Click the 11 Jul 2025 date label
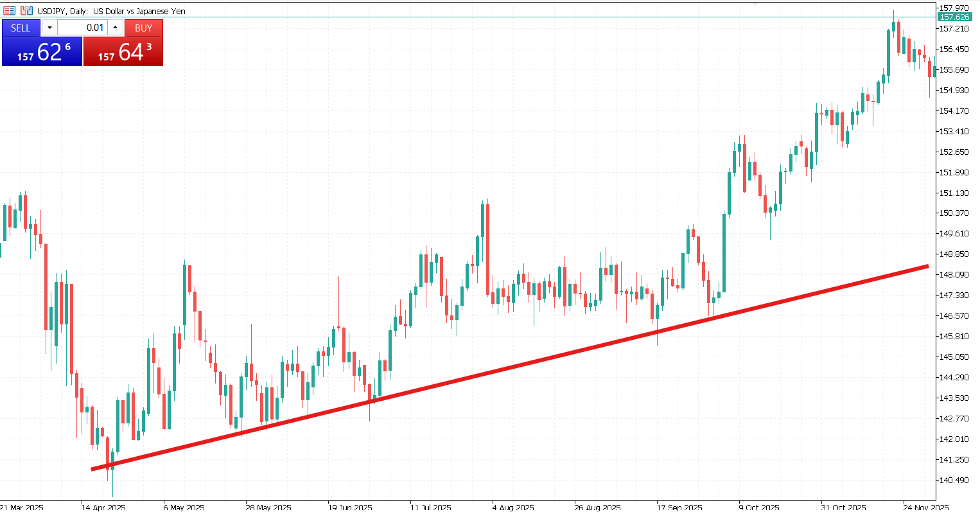Screen dimensions: 980x512 (x=430, y=507)
